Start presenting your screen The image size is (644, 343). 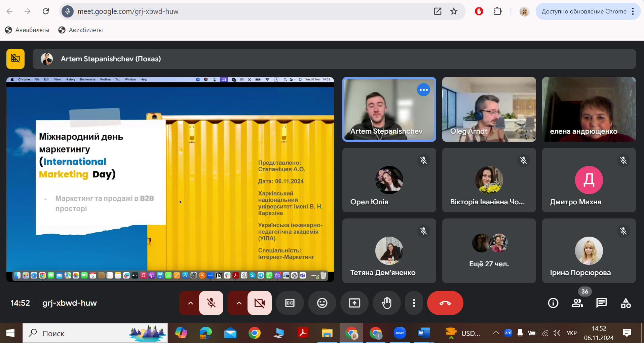354,303
